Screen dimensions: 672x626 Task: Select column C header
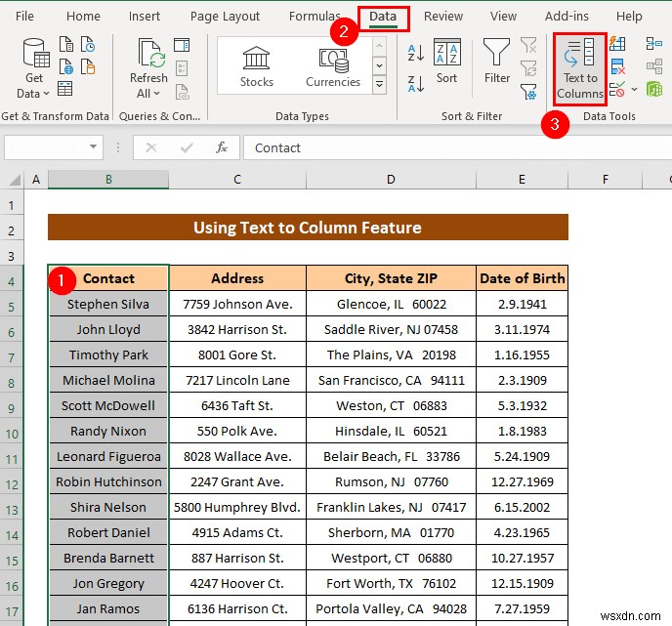[x=237, y=179]
